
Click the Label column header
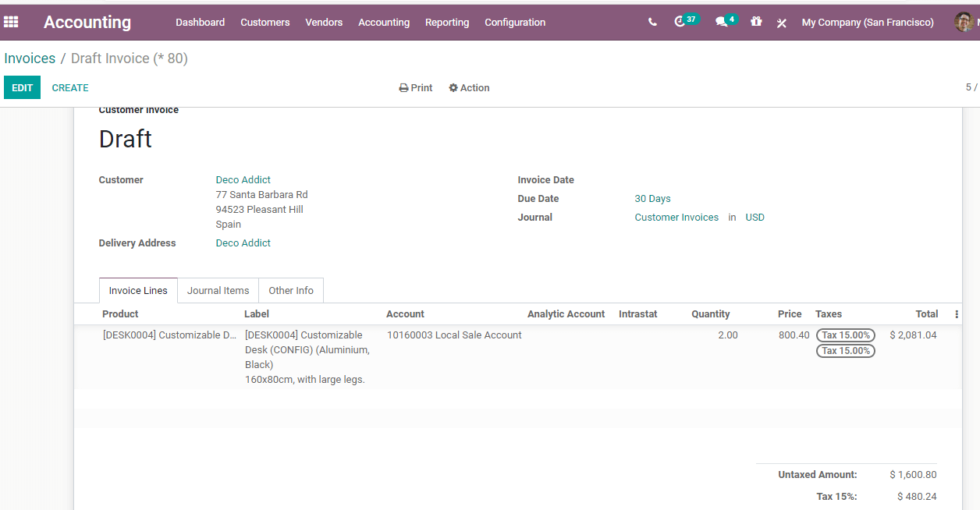coord(257,314)
